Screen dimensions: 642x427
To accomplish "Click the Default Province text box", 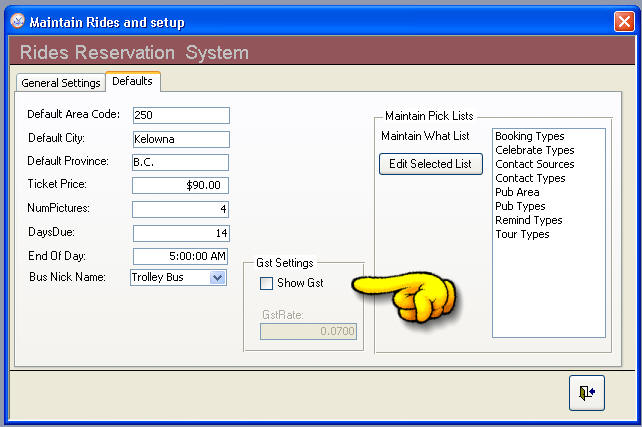I will (180, 162).
